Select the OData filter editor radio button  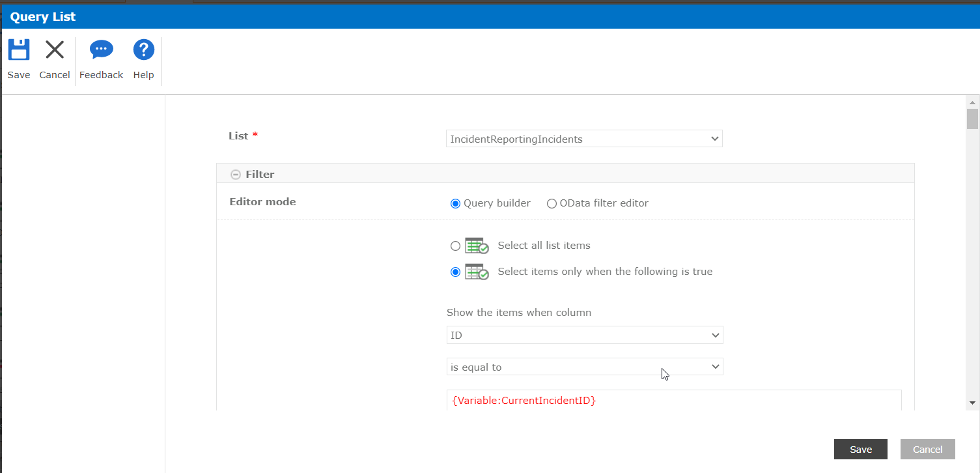click(552, 204)
